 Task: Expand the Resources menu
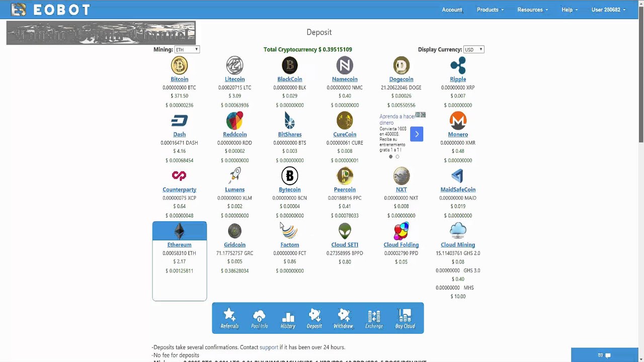coord(532,10)
